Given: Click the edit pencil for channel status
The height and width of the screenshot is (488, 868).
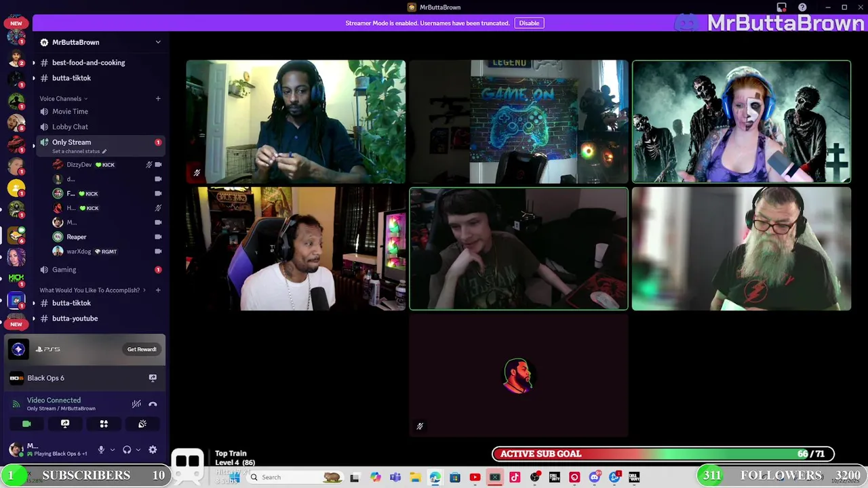Looking at the screenshot, I should coord(104,151).
